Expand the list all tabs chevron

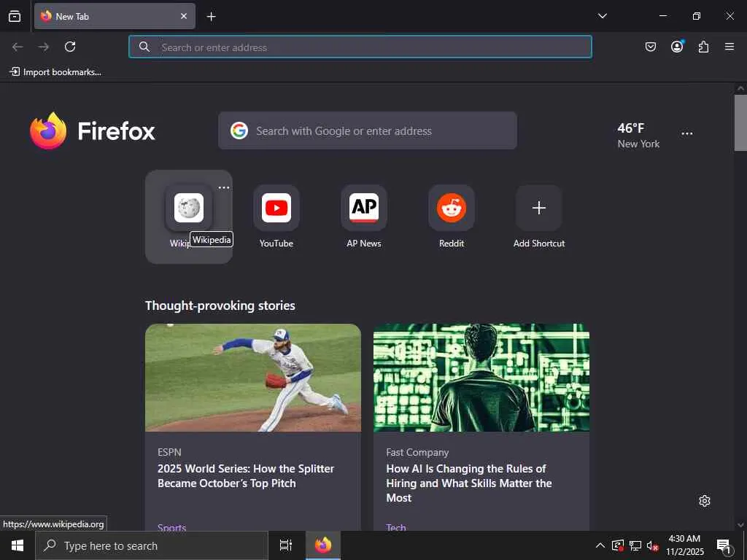pos(602,16)
